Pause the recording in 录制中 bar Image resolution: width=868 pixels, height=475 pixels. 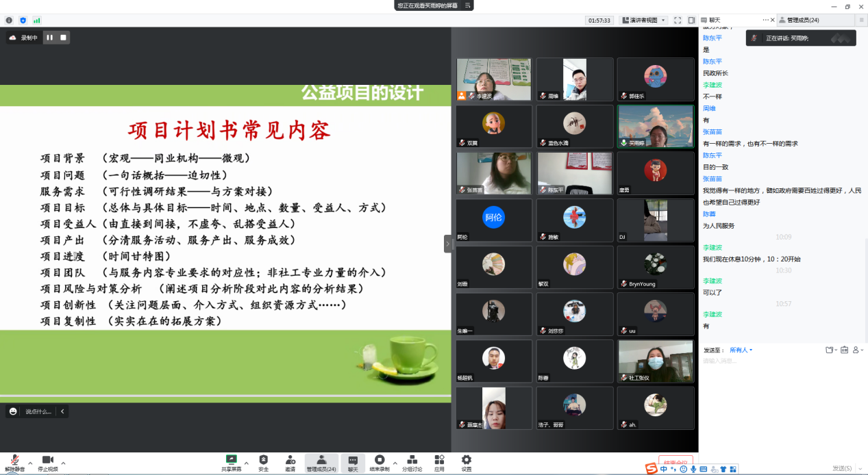point(50,38)
